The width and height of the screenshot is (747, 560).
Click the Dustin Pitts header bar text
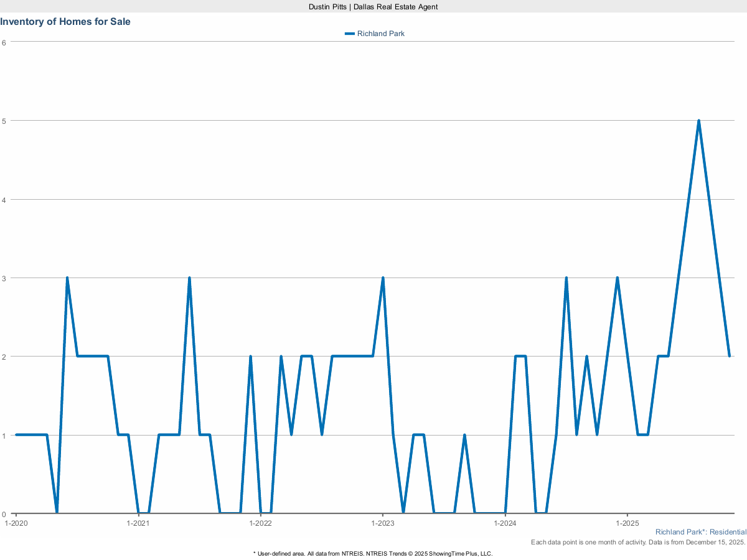pos(374,6)
